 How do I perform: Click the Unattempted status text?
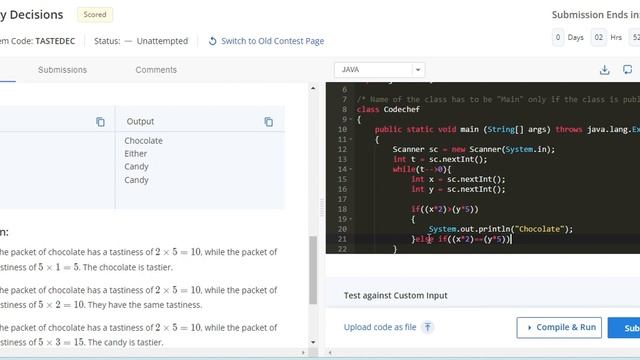tap(162, 41)
